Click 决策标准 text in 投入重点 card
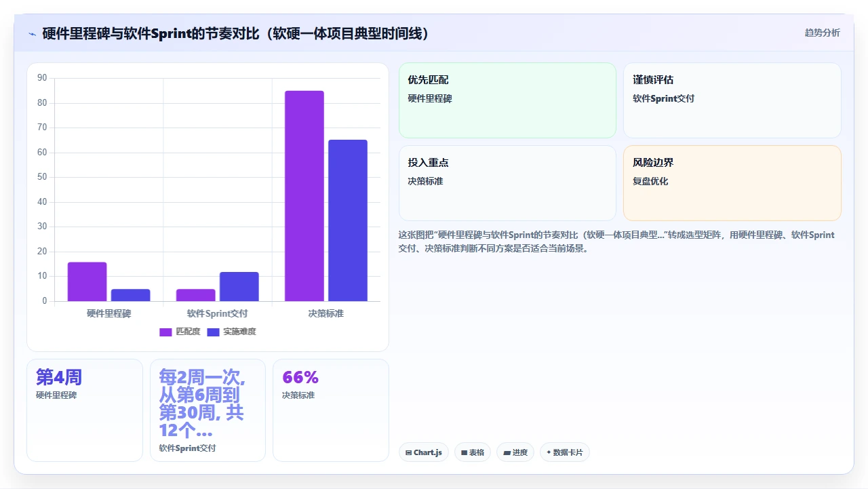 pyautogui.click(x=425, y=181)
